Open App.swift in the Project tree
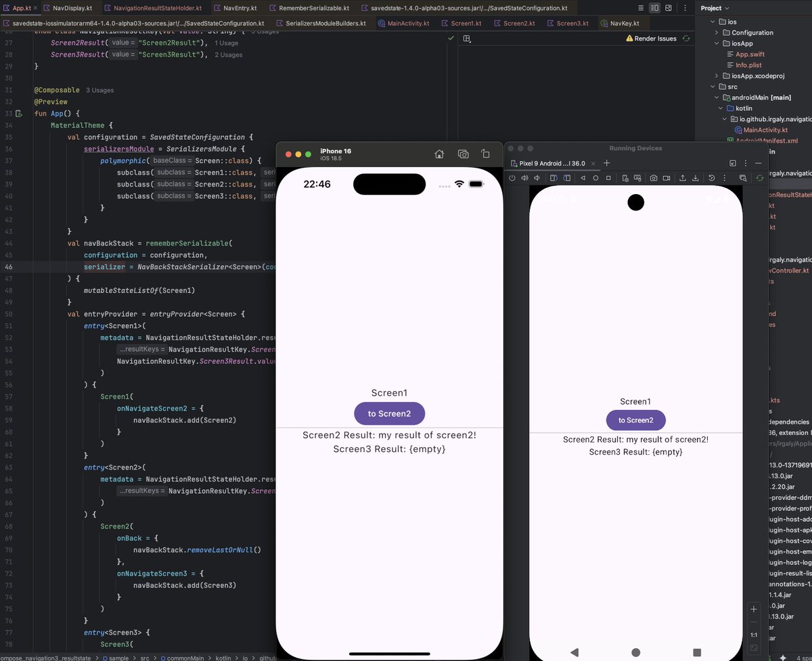The width and height of the screenshot is (812, 661). tap(751, 54)
